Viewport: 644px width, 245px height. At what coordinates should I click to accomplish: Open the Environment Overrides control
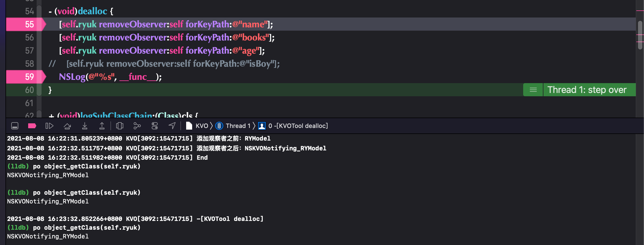click(155, 126)
